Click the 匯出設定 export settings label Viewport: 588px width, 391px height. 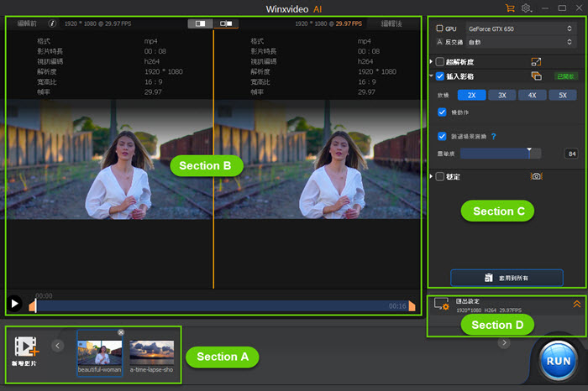tap(468, 301)
